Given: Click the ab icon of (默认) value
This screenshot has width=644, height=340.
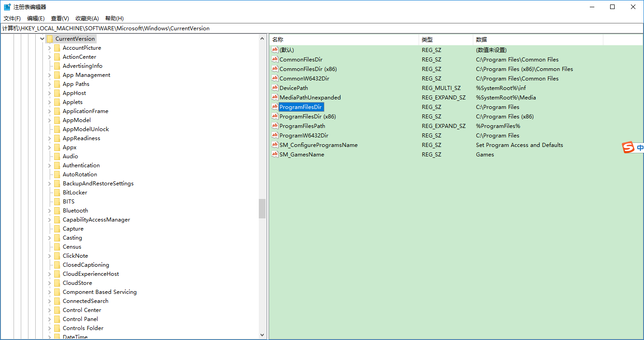Looking at the screenshot, I should point(275,50).
